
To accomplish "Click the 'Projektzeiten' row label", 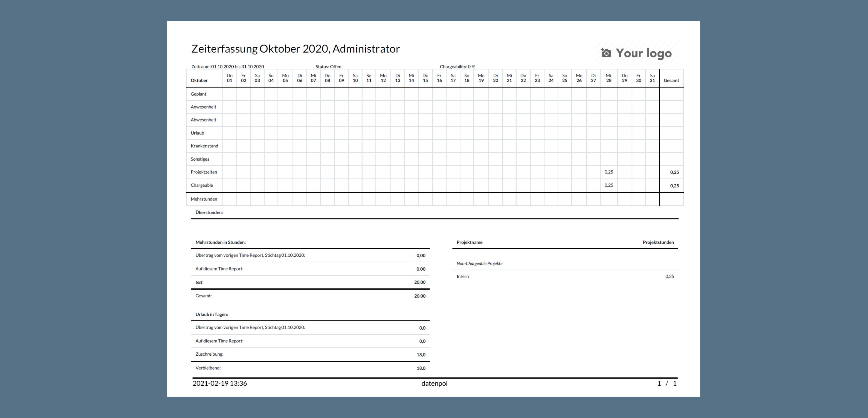I will [x=204, y=172].
